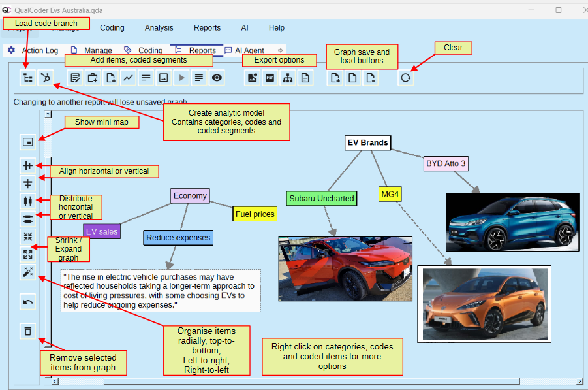
Task: Click the tab bar scroll arrow after AI Agent
Action: point(280,50)
